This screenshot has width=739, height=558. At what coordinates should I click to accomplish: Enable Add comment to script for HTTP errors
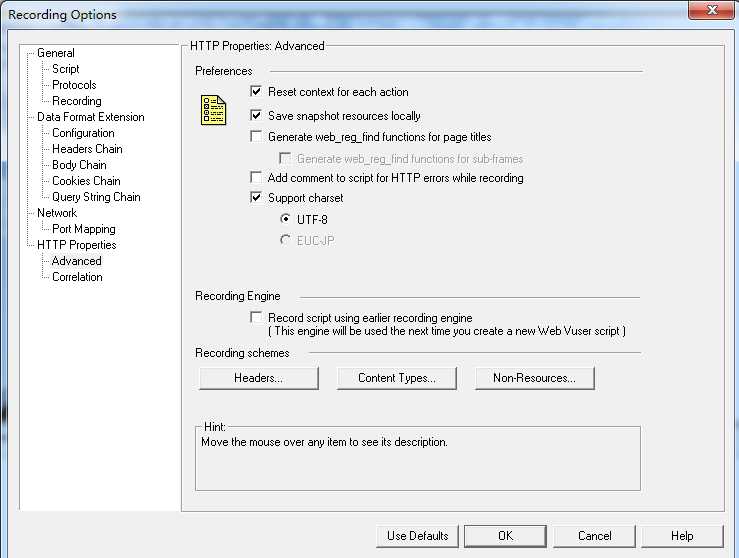tap(256, 178)
